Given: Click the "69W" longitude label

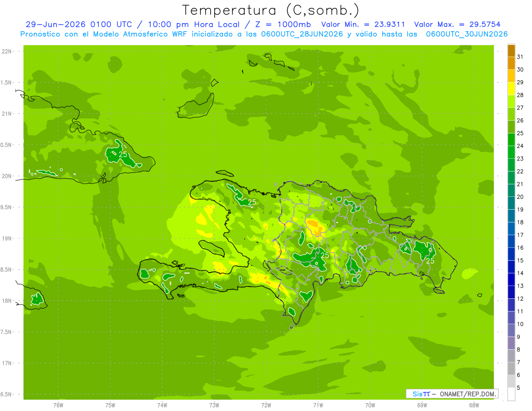Looking at the screenshot, I should tap(422, 405).
